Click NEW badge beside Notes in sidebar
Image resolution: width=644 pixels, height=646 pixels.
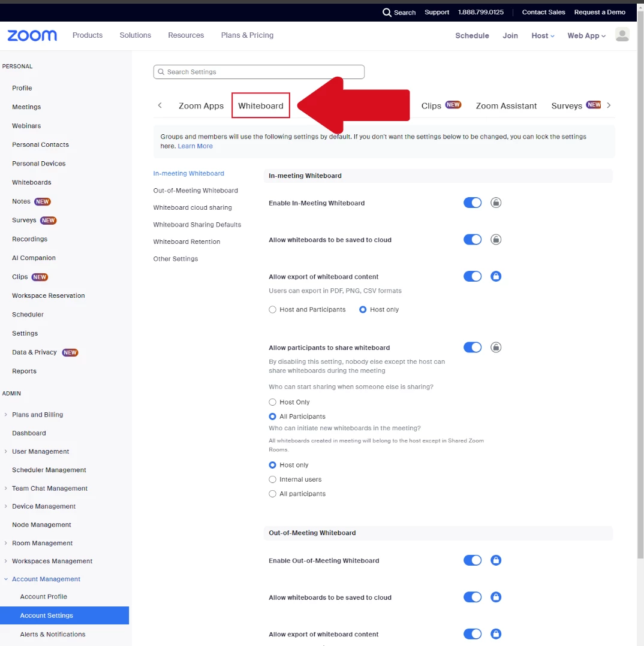[x=43, y=201]
